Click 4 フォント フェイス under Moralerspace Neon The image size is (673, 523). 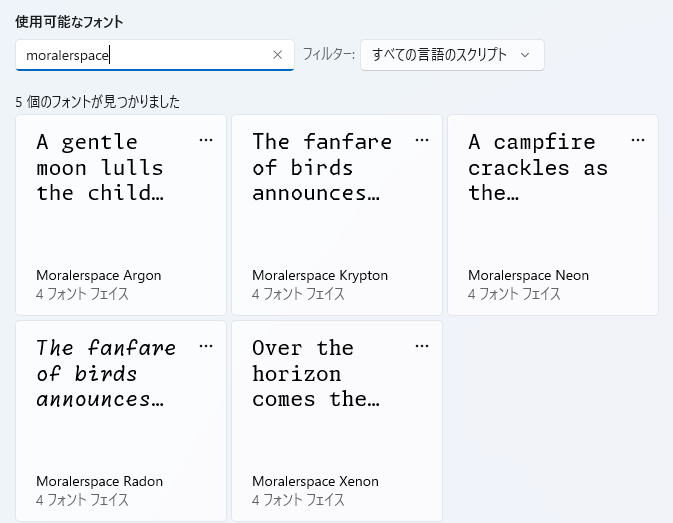tap(514, 294)
